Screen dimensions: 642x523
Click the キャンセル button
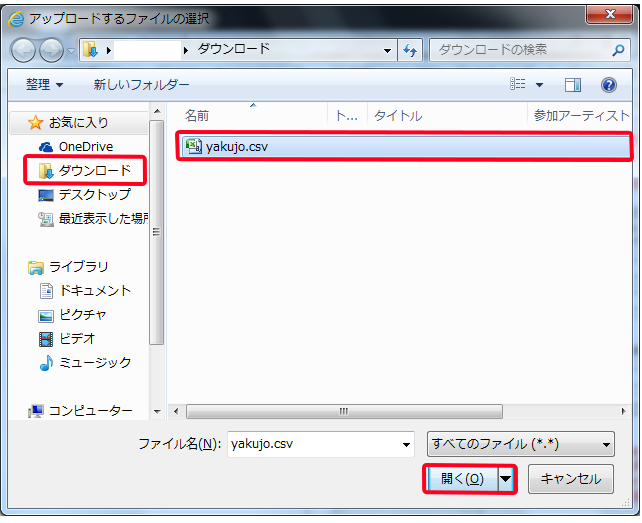point(570,479)
